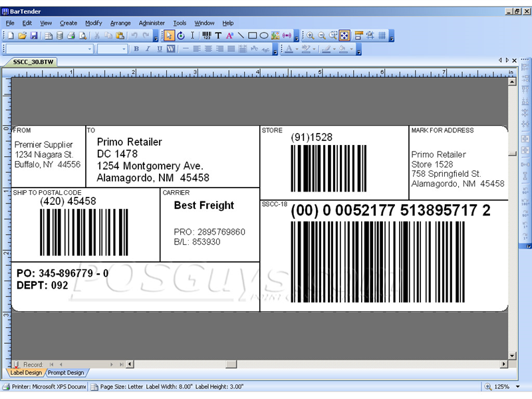Viewport: 532px width, 399px height.
Task: Click the Page Size status bar entry
Action: click(167, 386)
